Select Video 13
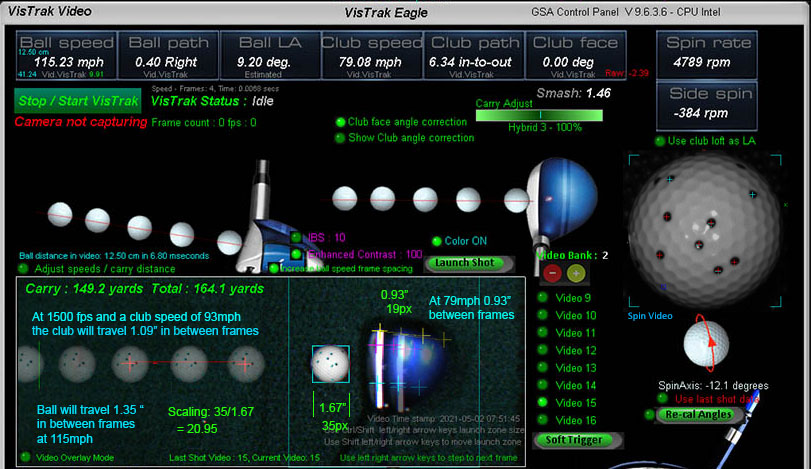The image size is (811, 469). [543, 368]
